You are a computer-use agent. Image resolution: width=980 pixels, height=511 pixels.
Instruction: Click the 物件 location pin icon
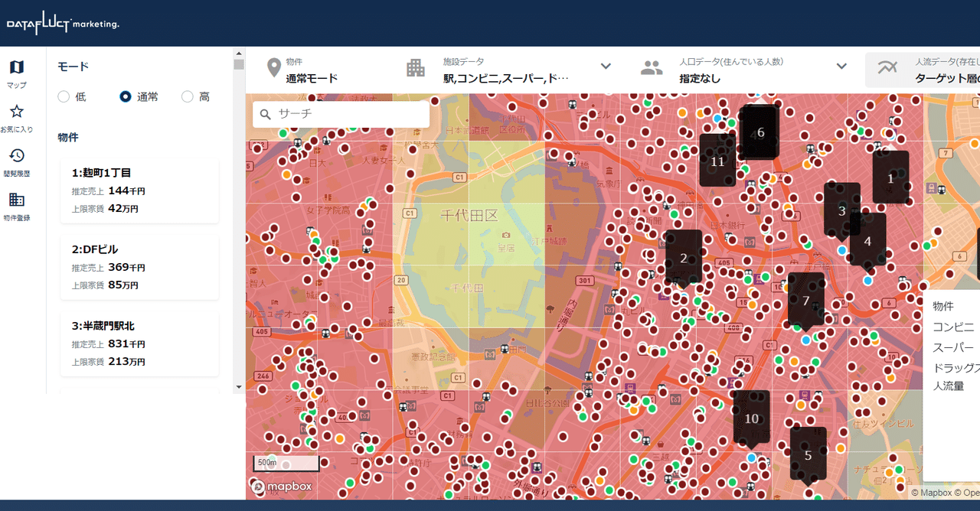click(273, 68)
